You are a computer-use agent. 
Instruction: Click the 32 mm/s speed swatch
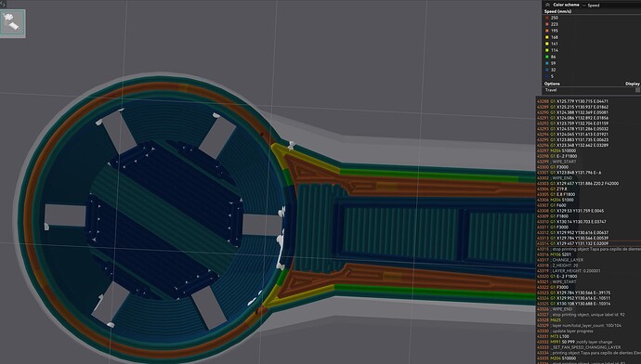click(547, 70)
